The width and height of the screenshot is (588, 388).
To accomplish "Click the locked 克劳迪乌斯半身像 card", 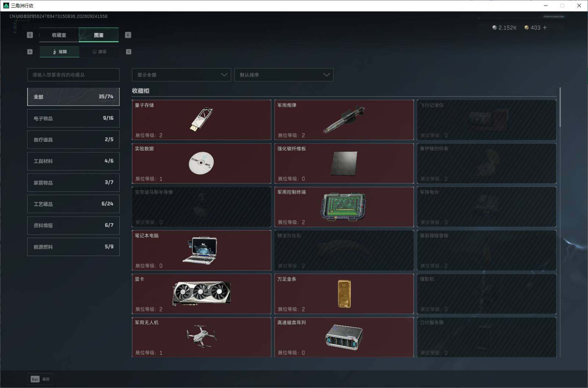I will [202, 206].
